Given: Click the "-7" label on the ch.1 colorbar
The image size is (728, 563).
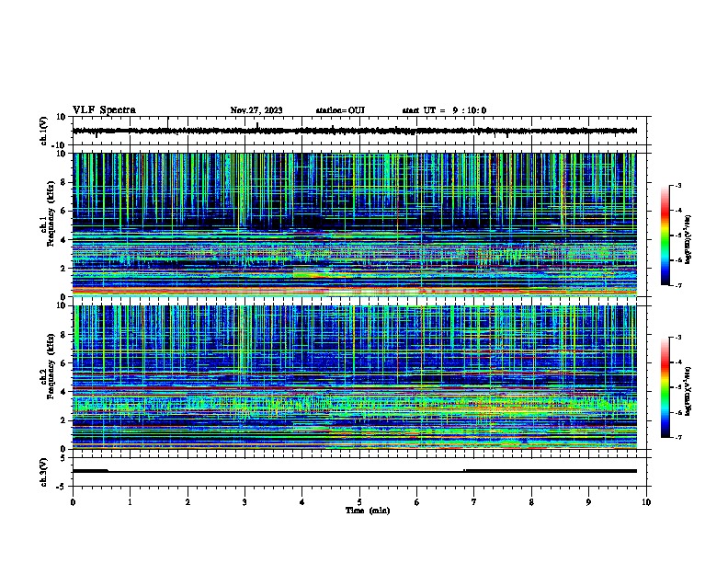Looking at the screenshot, I should [677, 285].
